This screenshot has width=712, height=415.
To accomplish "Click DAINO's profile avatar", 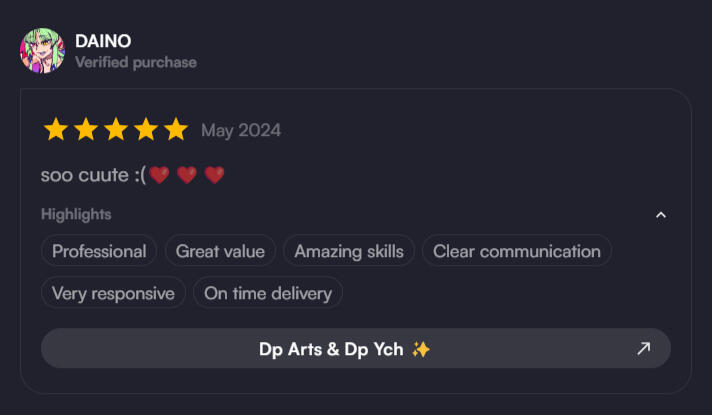I will point(42,50).
